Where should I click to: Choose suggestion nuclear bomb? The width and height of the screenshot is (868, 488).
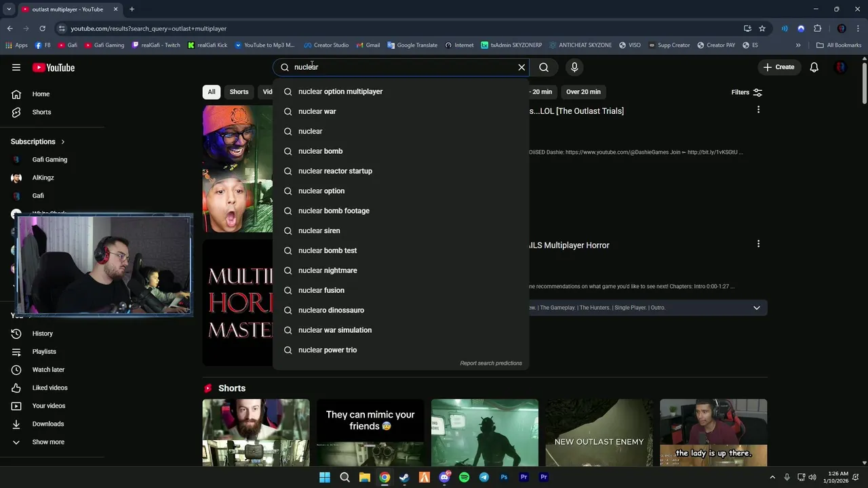click(401, 151)
